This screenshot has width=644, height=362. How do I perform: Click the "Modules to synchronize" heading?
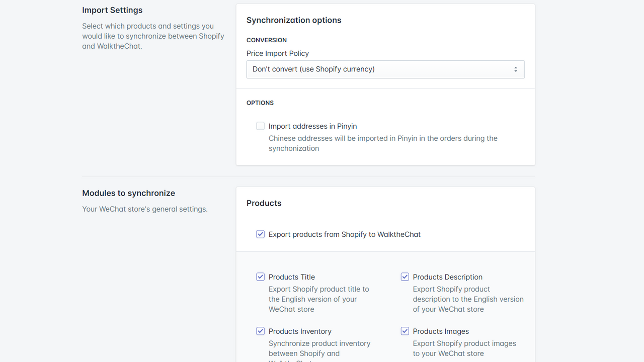click(x=129, y=193)
